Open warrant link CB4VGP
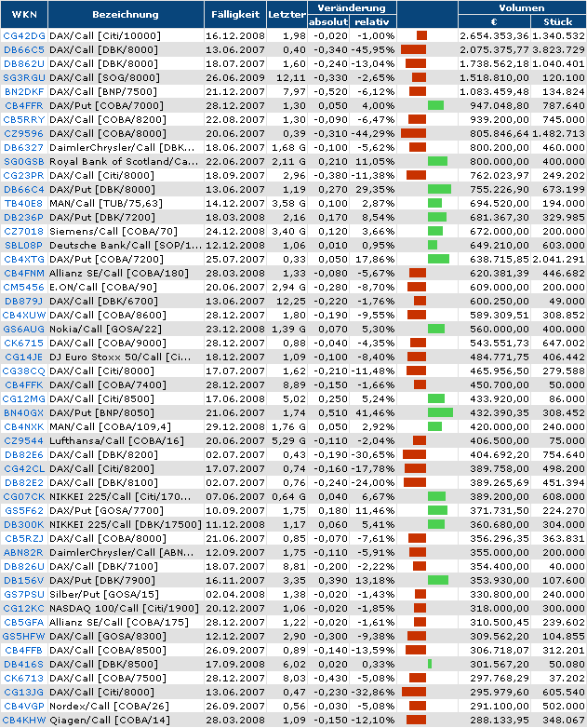 pos(24,707)
